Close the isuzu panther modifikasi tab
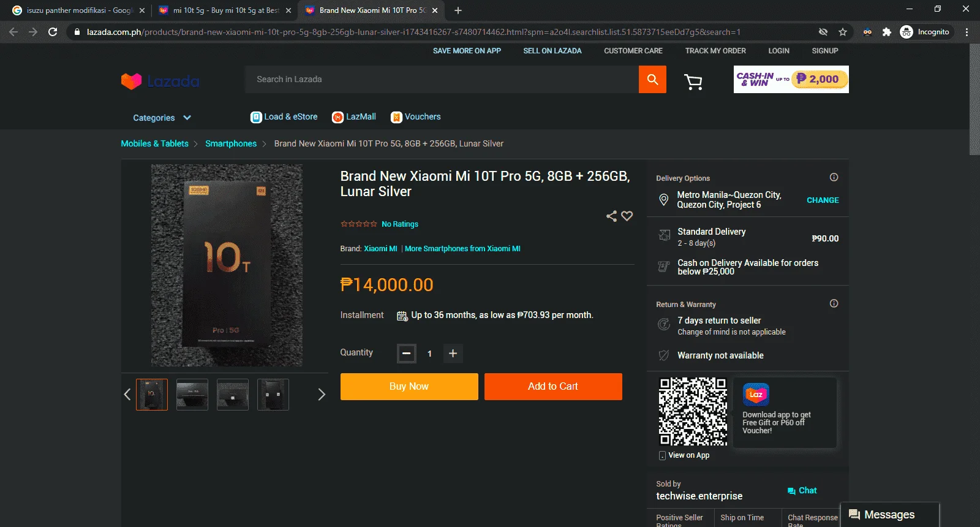This screenshot has height=527, width=980. [x=142, y=10]
